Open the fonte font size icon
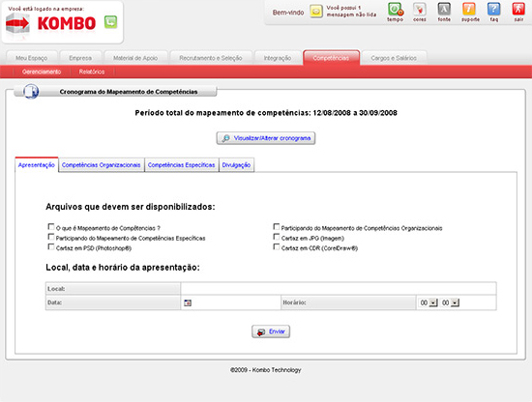532x402 pixels. 444,9
